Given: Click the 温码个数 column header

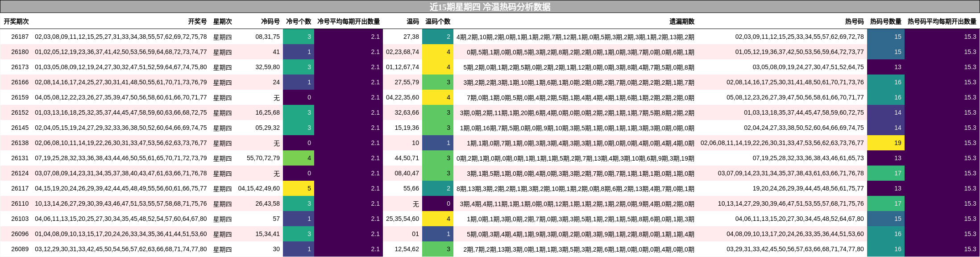Looking at the screenshot, I should click(x=438, y=21).
